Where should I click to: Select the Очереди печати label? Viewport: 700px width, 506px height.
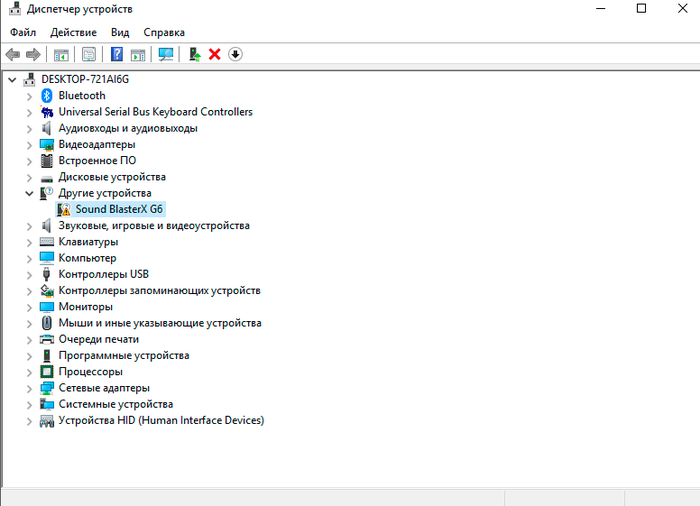99,339
